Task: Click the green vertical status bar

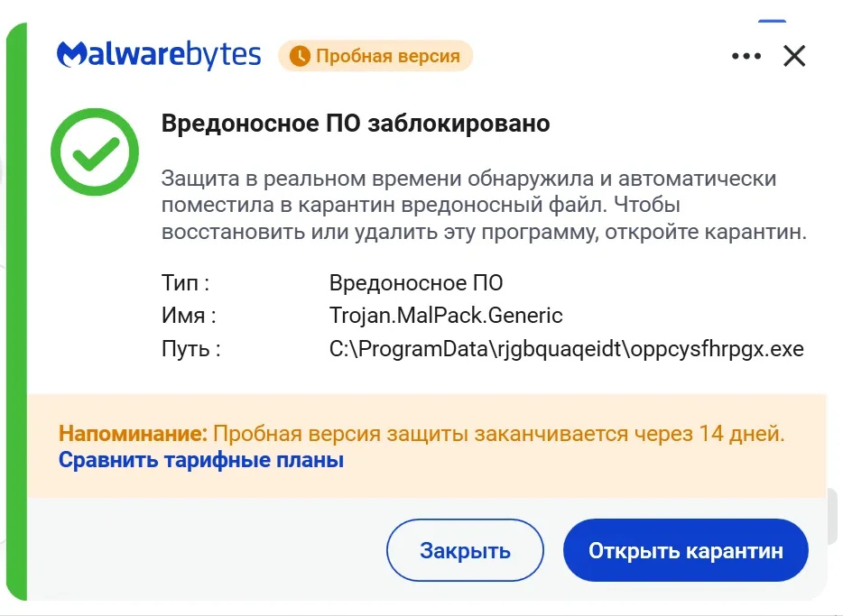Action: point(16,311)
